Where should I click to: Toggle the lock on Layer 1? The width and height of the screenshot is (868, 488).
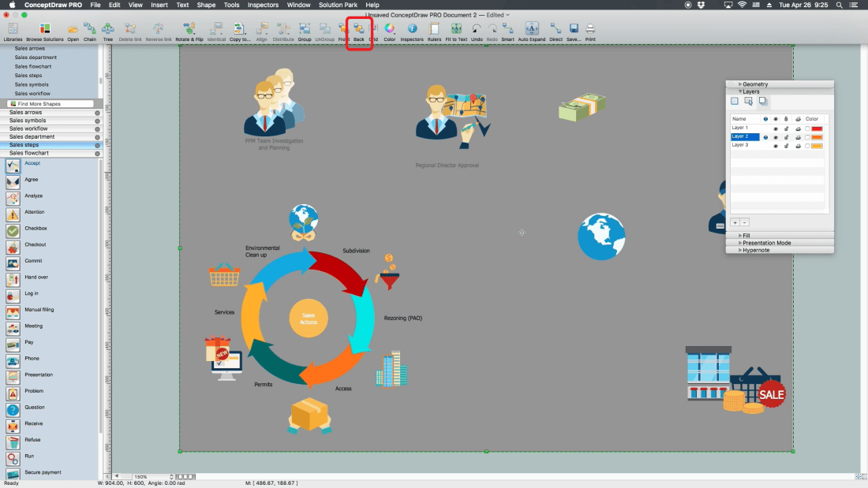pyautogui.click(x=786, y=129)
